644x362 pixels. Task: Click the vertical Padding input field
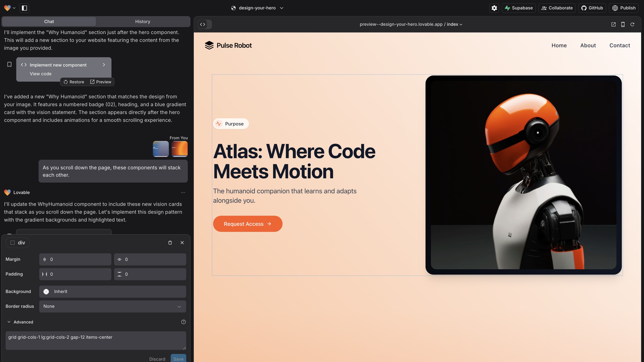[x=150, y=274]
